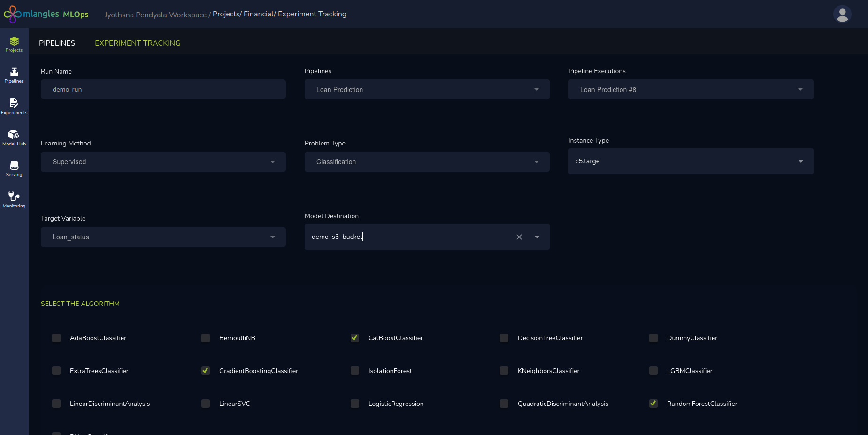Navigate to Serving section
The height and width of the screenshot is (435, 868).
pos(14,168)
